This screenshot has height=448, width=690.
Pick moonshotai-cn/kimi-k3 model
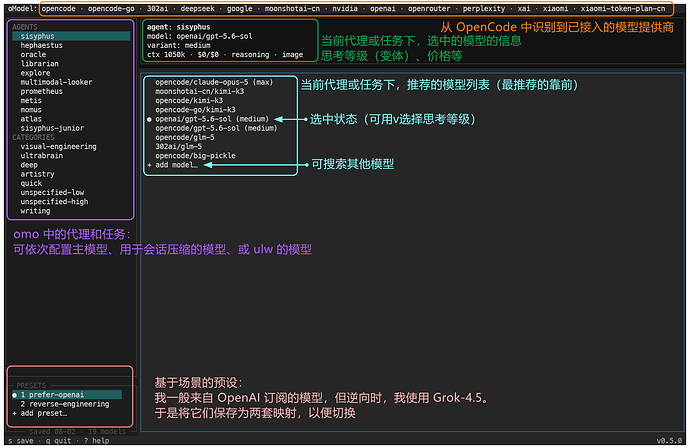[x=199, y=92]
